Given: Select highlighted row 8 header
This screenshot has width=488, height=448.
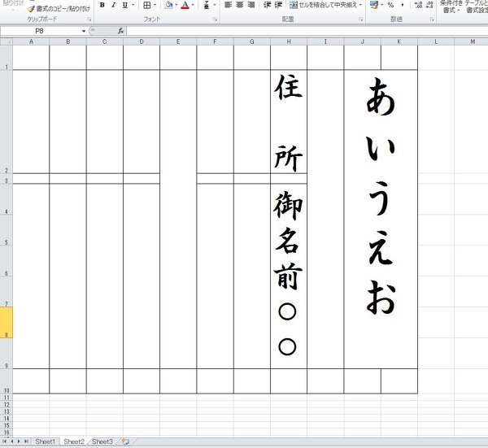Looking at the screenshot, I should [7, 322].
